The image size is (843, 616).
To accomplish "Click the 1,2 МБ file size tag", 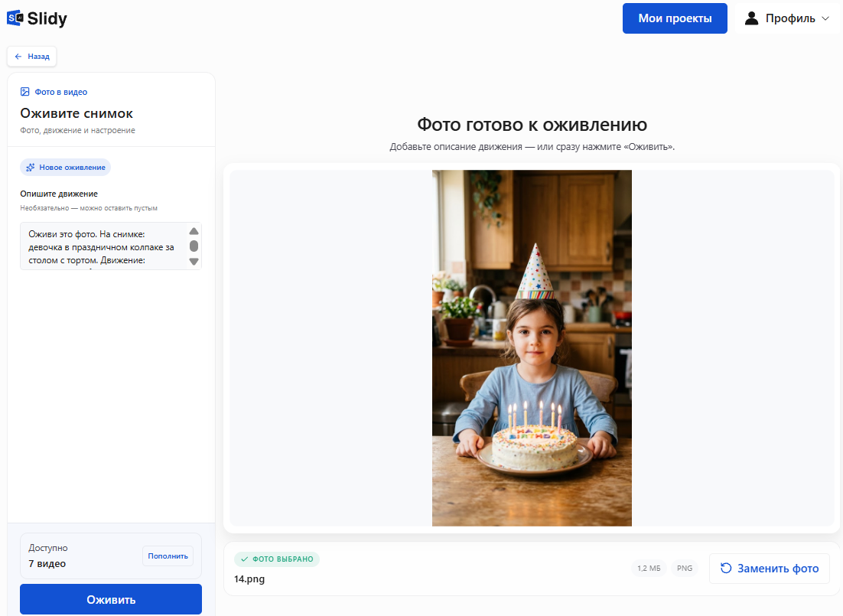I will (649, 568).
